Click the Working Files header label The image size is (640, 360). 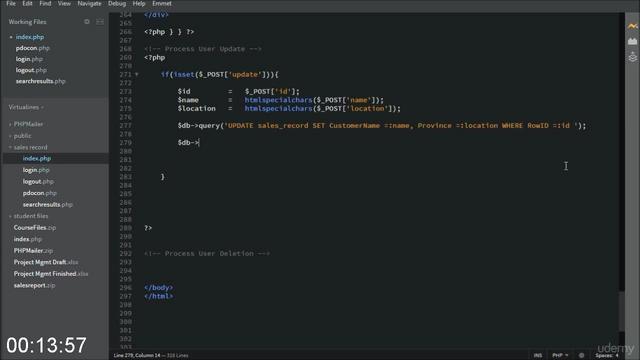coord(27,22)
